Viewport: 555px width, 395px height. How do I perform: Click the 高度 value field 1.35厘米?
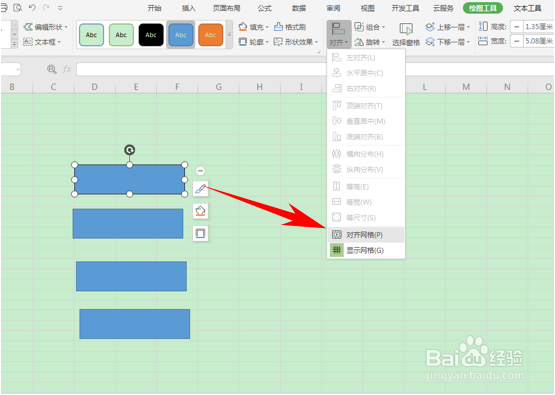point(538,27)
